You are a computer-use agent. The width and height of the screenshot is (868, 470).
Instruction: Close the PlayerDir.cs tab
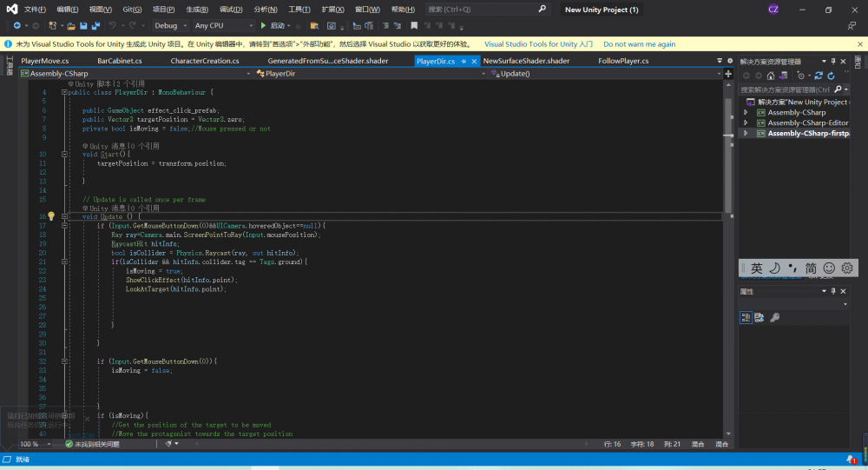pos(475,61)
